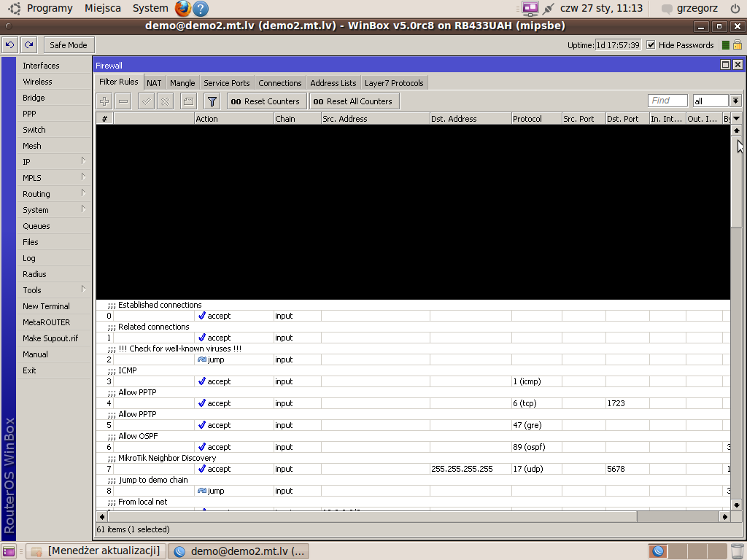The width and height of the screenshot is (747, 560).
Task: Open the System menu in the top panel
Action: (150, 8)
